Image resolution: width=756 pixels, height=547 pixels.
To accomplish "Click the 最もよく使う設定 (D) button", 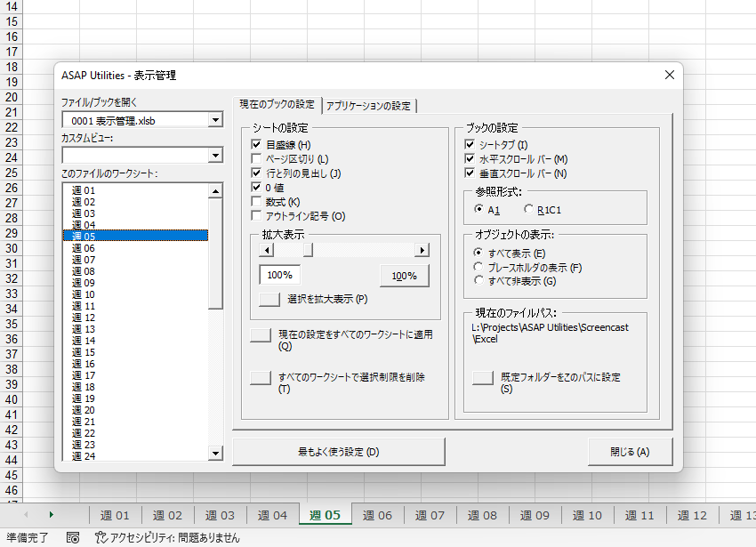I will [339, 452].
